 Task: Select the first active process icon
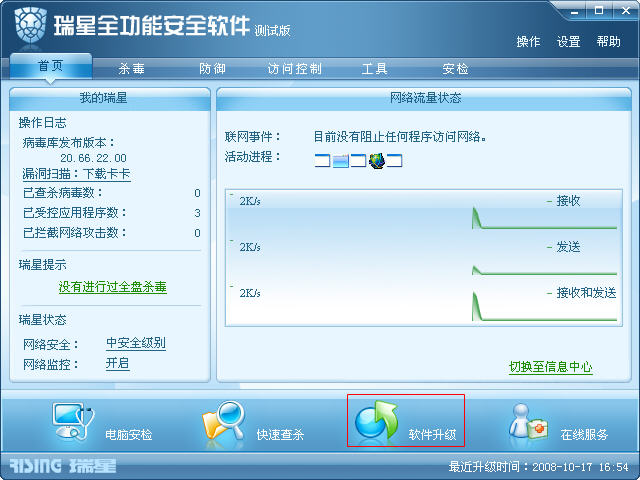click(322, 160)
